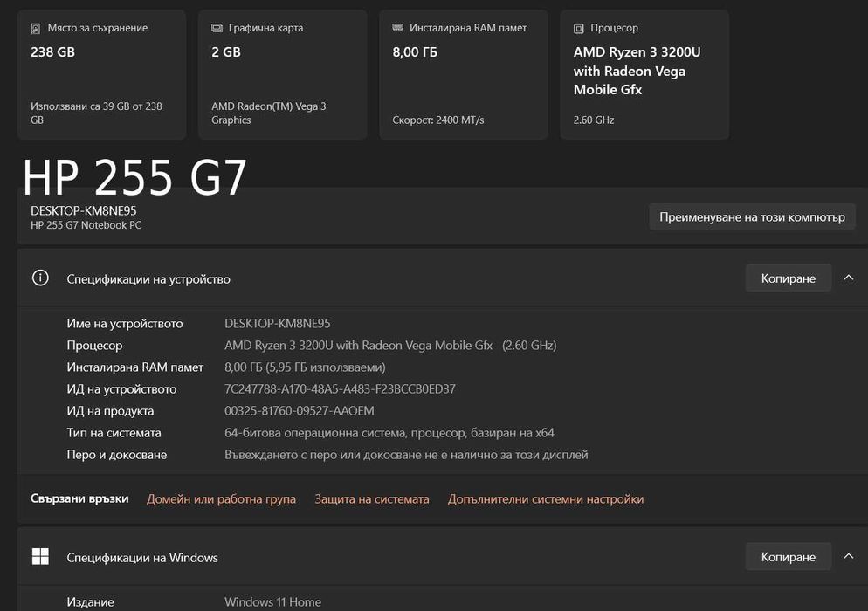868x611 pixels.
Task: Click the Спецификации на Windows header title
Action: pyautogui.click(x=142, y=557)
